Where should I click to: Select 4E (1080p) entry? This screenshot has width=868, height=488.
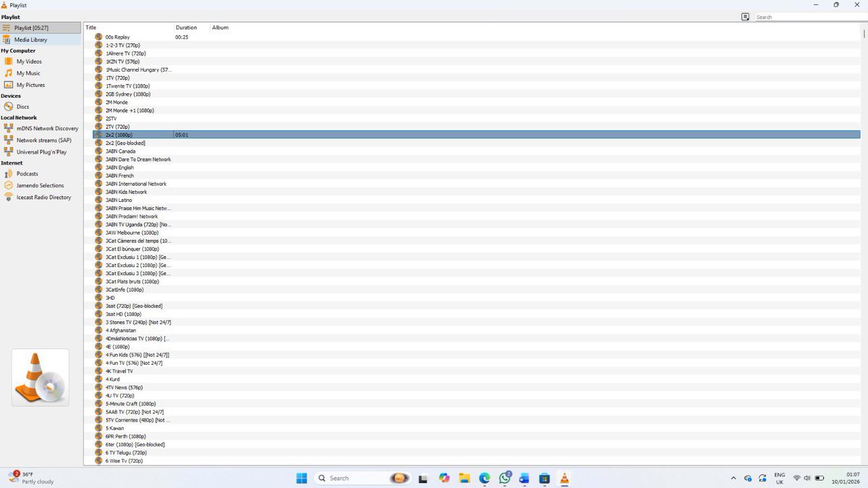click(118, 347)
